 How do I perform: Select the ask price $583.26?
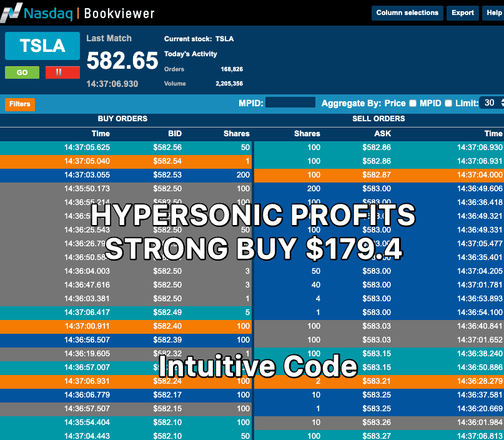point(377,422)
